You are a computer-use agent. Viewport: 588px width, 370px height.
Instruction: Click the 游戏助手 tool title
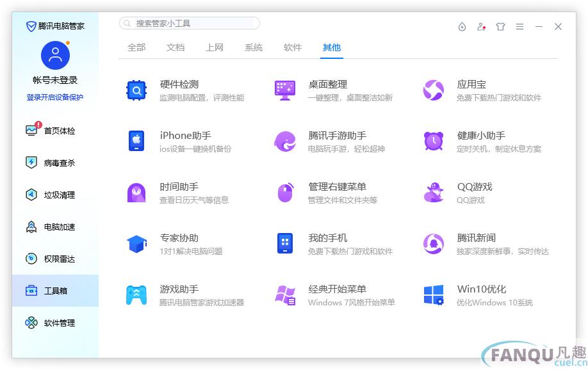coord(179,289)
